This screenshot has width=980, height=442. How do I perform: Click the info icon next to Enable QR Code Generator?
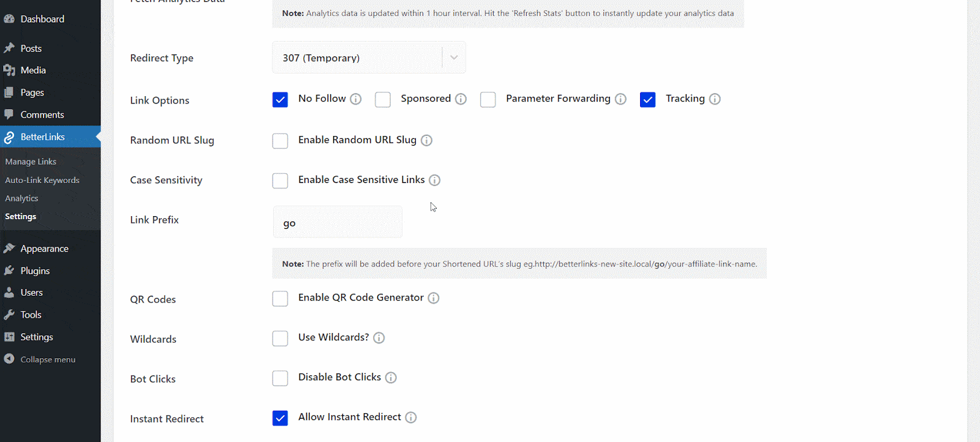433,298
